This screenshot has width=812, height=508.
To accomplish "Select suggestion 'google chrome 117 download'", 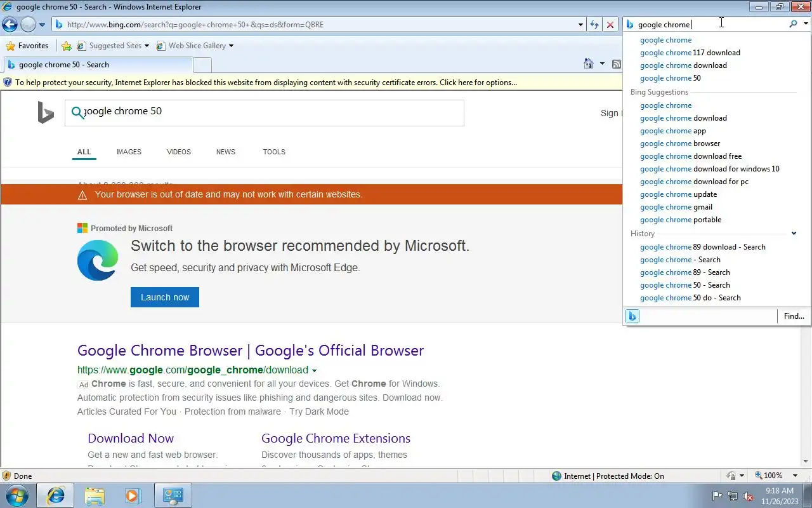I will [690, 53].
